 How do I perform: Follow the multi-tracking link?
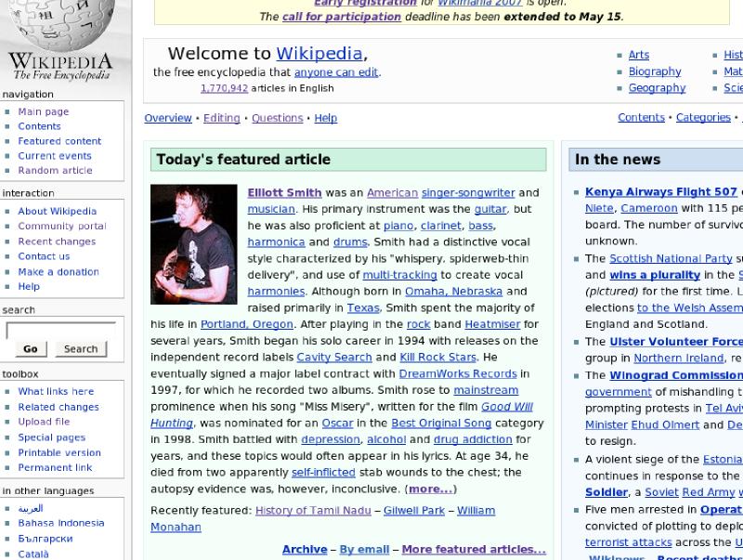[x=400, y=275]
